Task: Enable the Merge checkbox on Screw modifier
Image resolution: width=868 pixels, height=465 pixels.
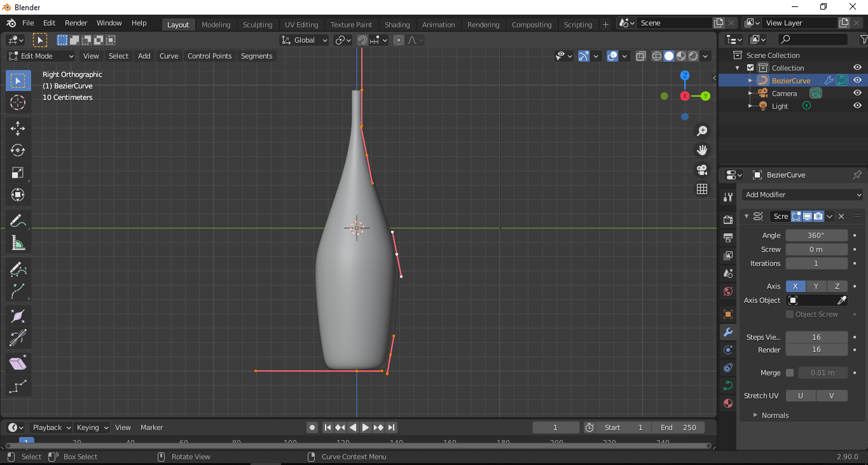Action: point(789,373)
